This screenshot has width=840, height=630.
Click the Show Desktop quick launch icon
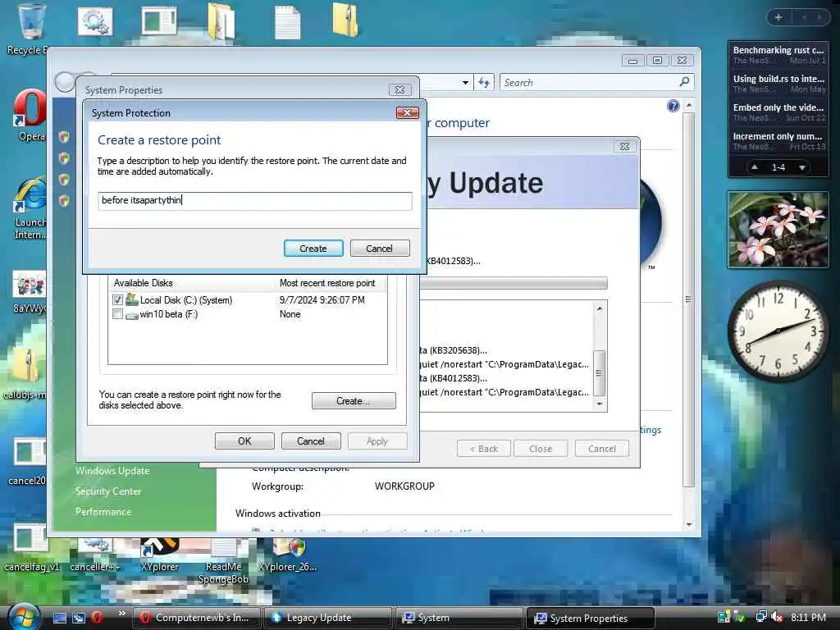pyautogui.click(x=60, y=618)
